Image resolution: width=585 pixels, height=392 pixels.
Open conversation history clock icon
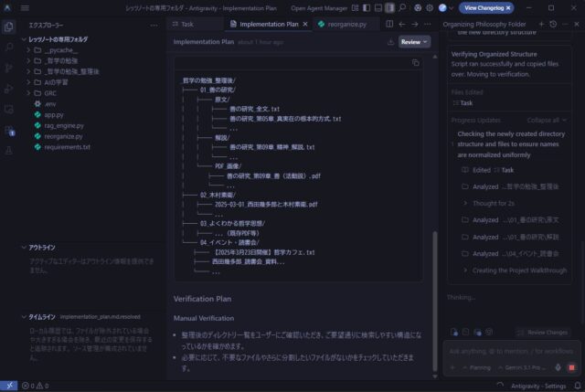553,25
